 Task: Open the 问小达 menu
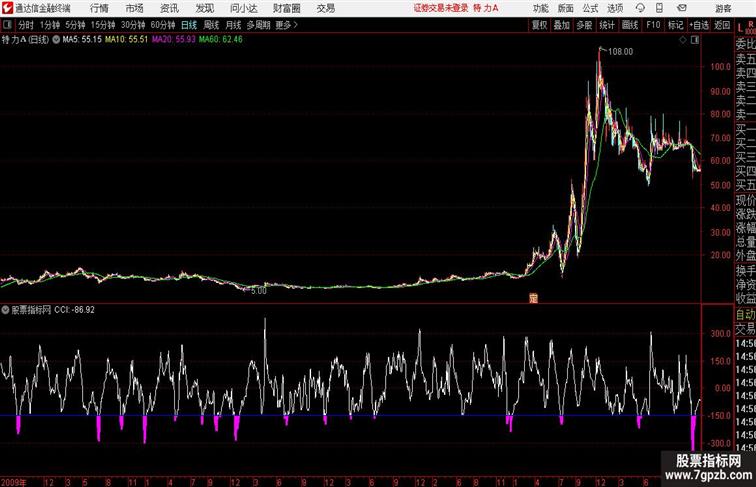click(243, 8)
